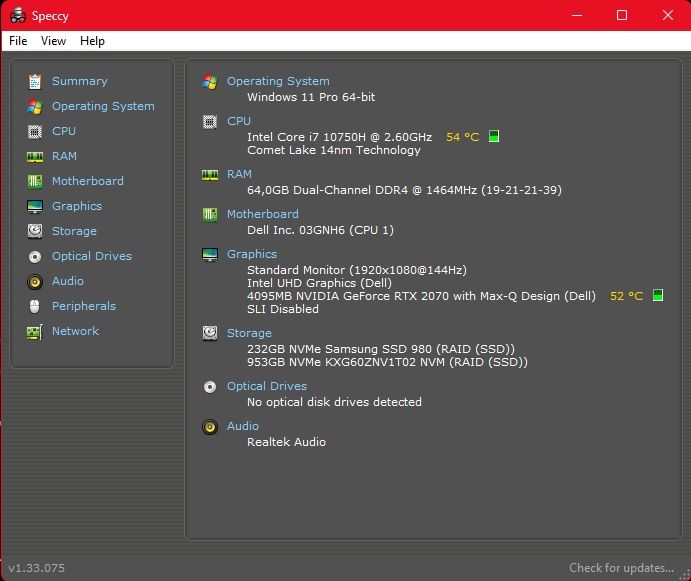
Task: Click the RAM icon in summary pane
Action: click(210, 175)
